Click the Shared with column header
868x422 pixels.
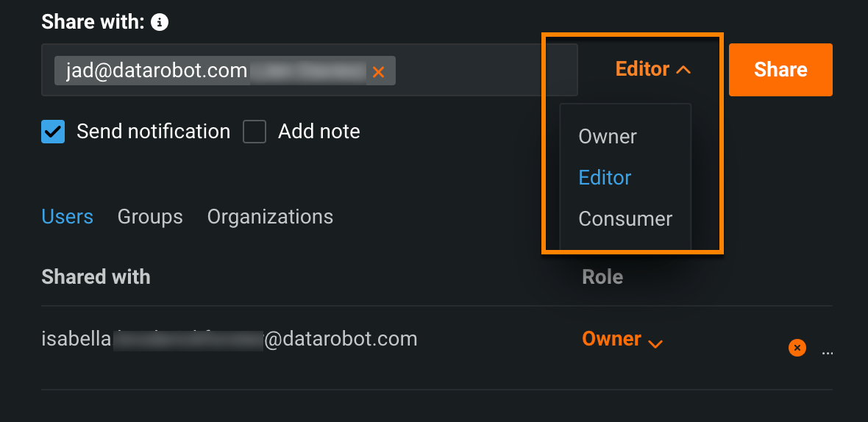tap(96, 276)
